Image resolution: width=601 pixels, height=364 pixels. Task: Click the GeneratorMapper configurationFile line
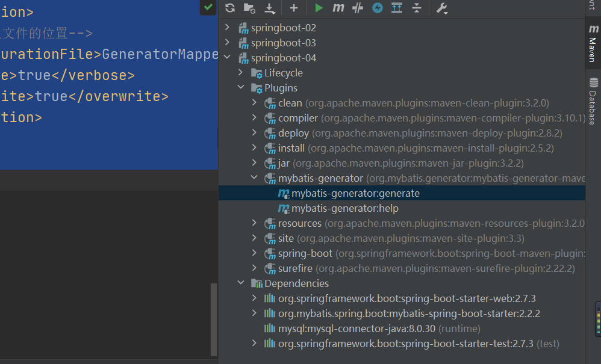click(109, 54)
